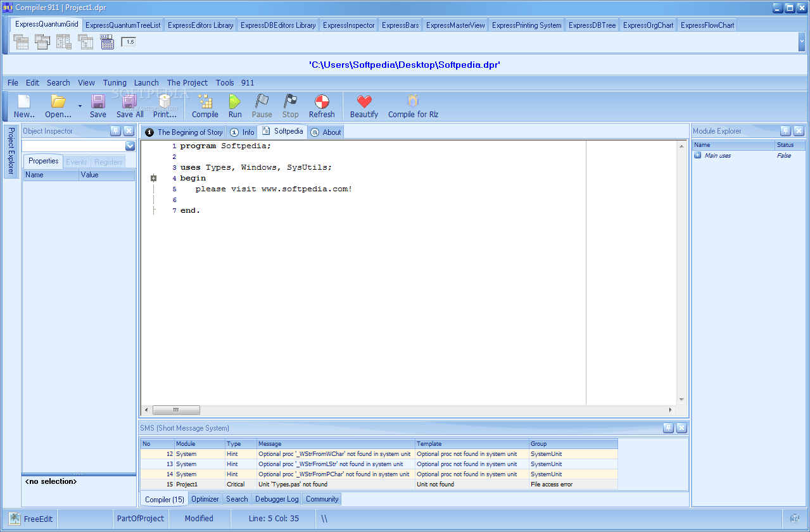Select the ExpressDBEditors Library palette tab
Viewport: 810px width, 532px height.
click(278, 25)
